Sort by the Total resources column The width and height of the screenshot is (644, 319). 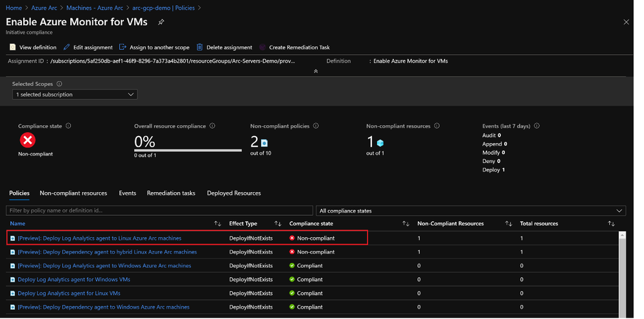tap(611, 224)
